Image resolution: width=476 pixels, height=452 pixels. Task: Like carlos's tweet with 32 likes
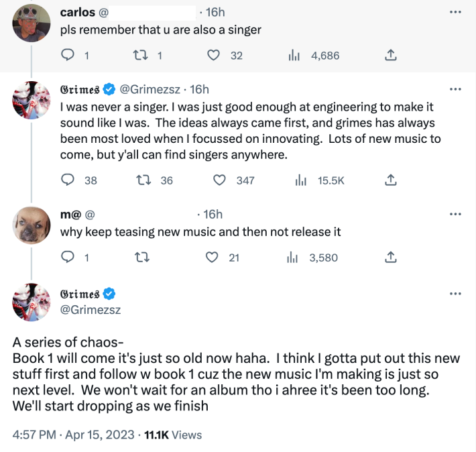point(215,56)
